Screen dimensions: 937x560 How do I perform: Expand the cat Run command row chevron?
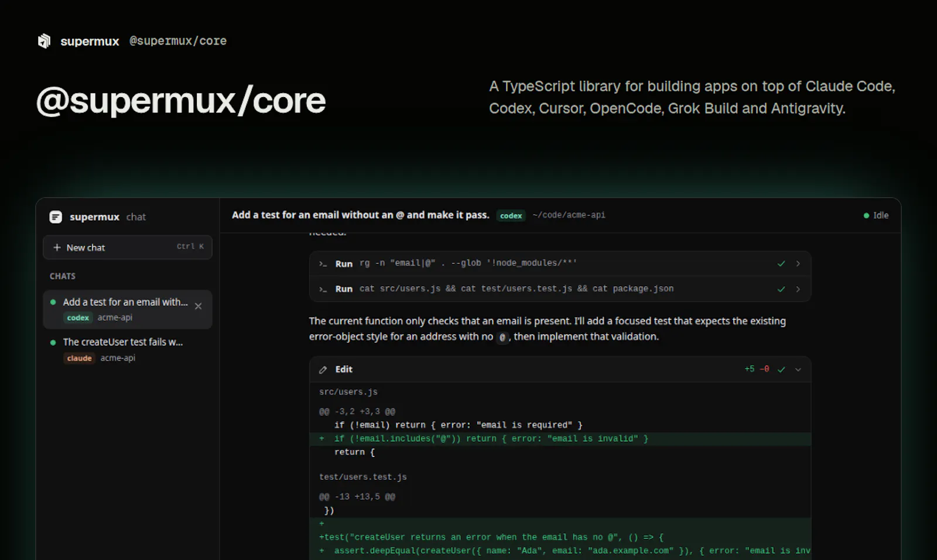(798, 289)
